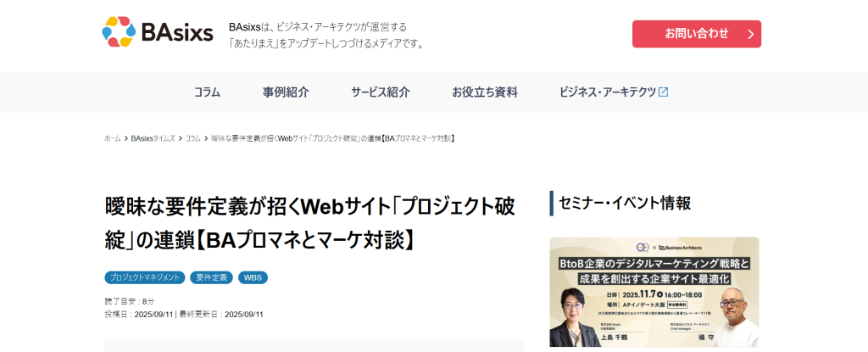Viewport: 868px width, 352px height.
Task: Go to サービス紹介 in the navigation
Action: [381, 92]
